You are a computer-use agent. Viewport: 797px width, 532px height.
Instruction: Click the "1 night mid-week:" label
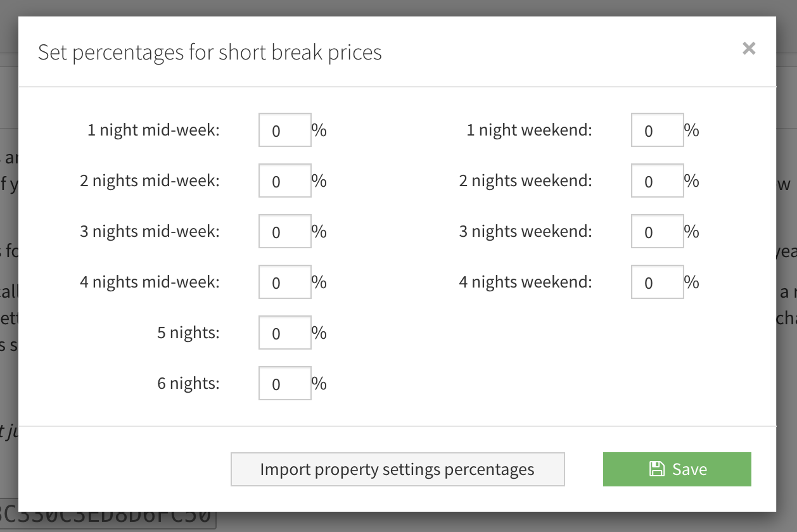pos(153,130)
